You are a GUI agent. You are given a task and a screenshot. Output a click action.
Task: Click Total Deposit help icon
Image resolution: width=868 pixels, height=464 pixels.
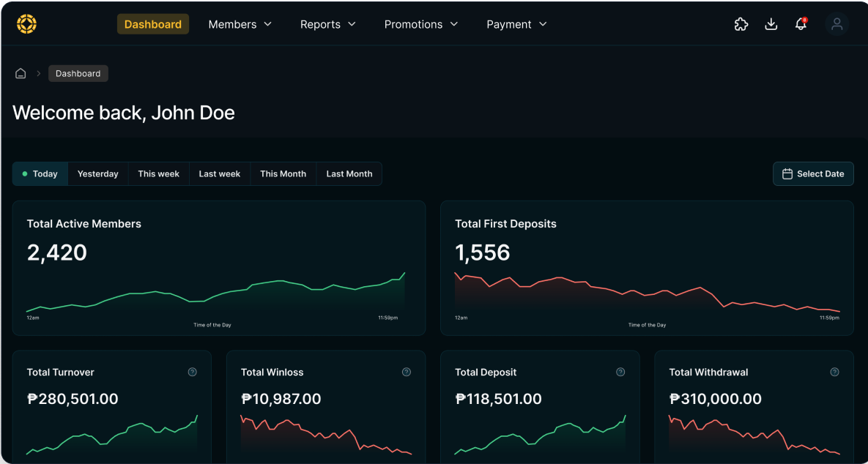(x=620, y=372)
